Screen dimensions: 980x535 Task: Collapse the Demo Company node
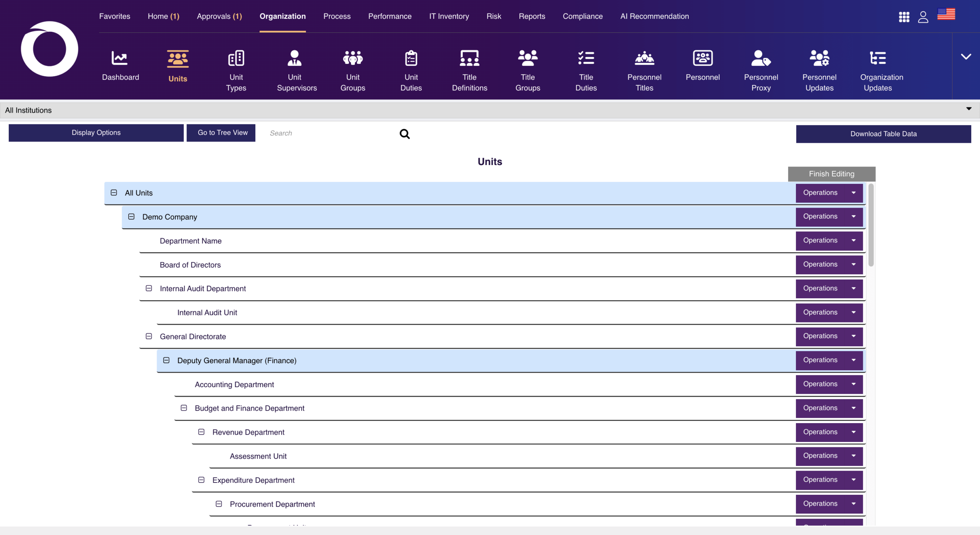click(x=131, y=217)
